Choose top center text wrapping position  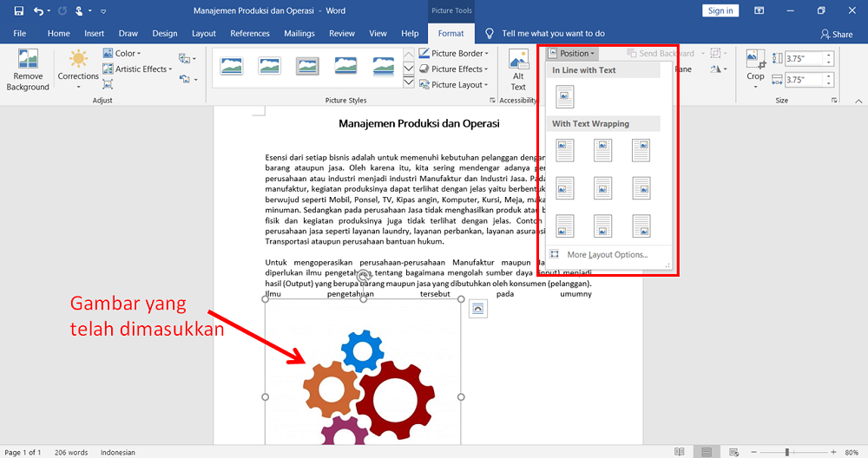(603, 150)
